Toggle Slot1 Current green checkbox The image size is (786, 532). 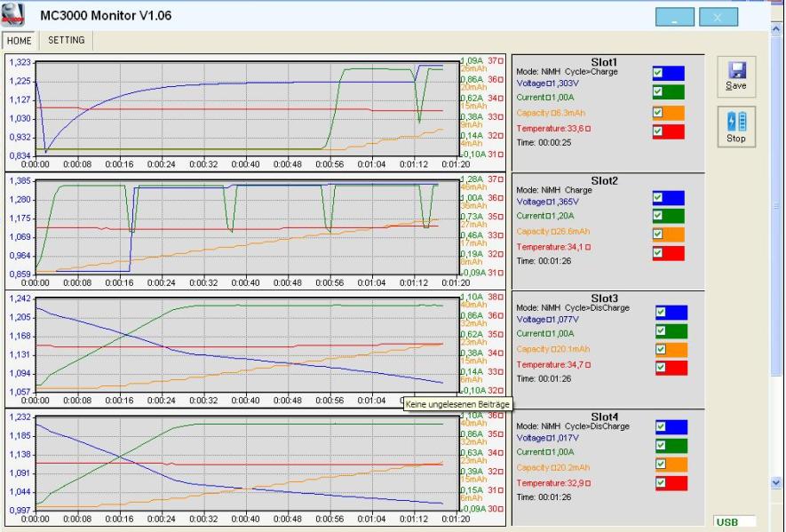[x=658, y=91]
